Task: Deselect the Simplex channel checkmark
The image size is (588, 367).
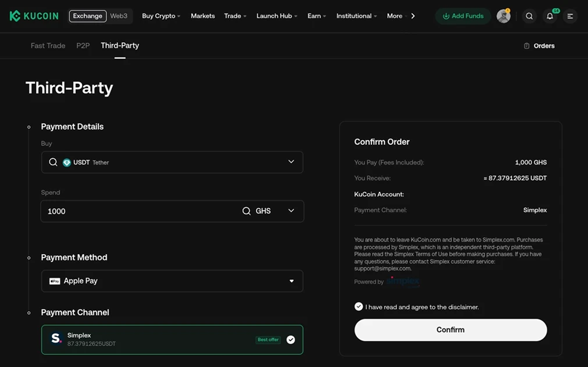Action: coord(291,339)
